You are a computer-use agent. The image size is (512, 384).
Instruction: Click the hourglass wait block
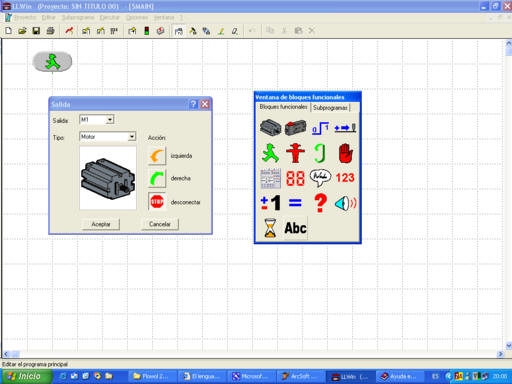(x=270, y=228)
